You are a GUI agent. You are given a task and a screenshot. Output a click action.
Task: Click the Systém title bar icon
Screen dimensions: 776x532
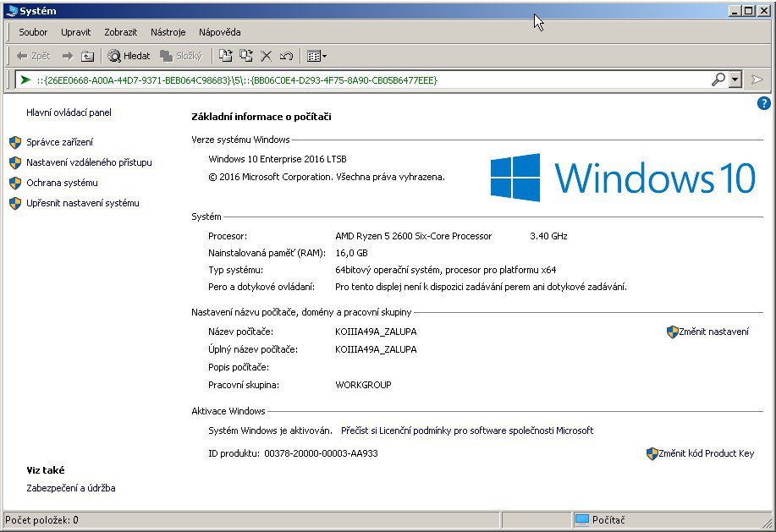[x=11, y=11]
